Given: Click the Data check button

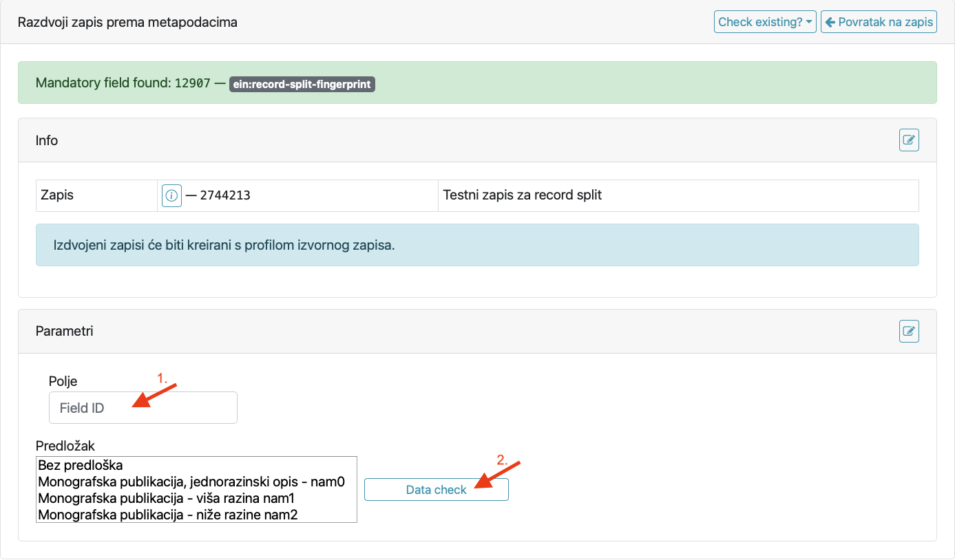Looking at the screenshot, I should [436, 489].
